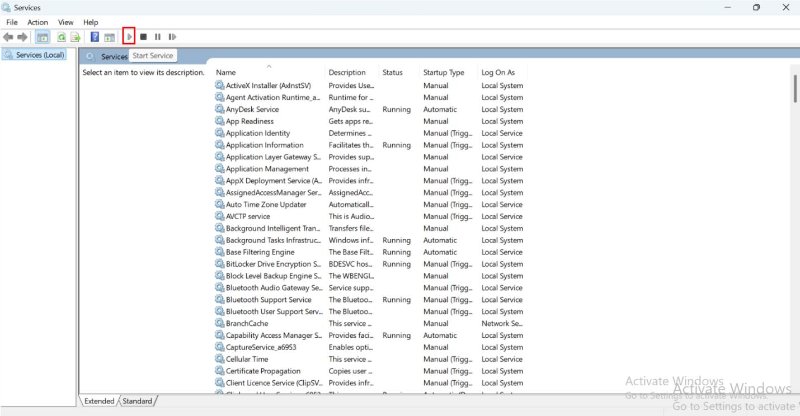Select Capability Access Manager Service row

[x=371, y=335]
